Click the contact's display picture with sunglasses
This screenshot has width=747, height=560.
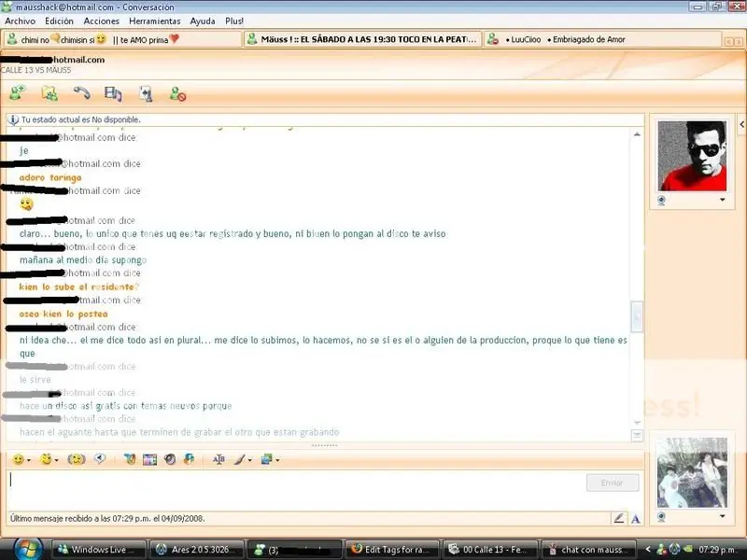pyautogui.click(x=692, y=156)
